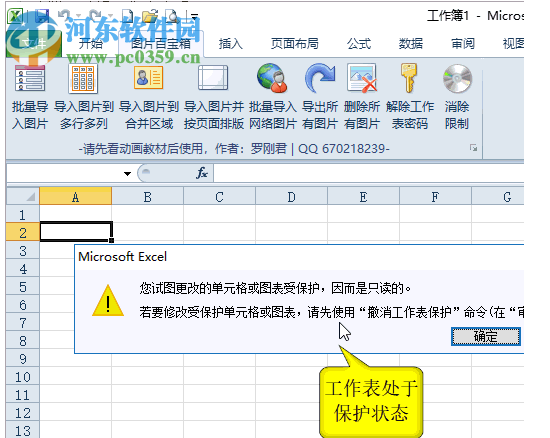Select the 数据 ribbon tab
This screenshot has height=438, width=550.
pyautogui.click(x=411, y=44)
